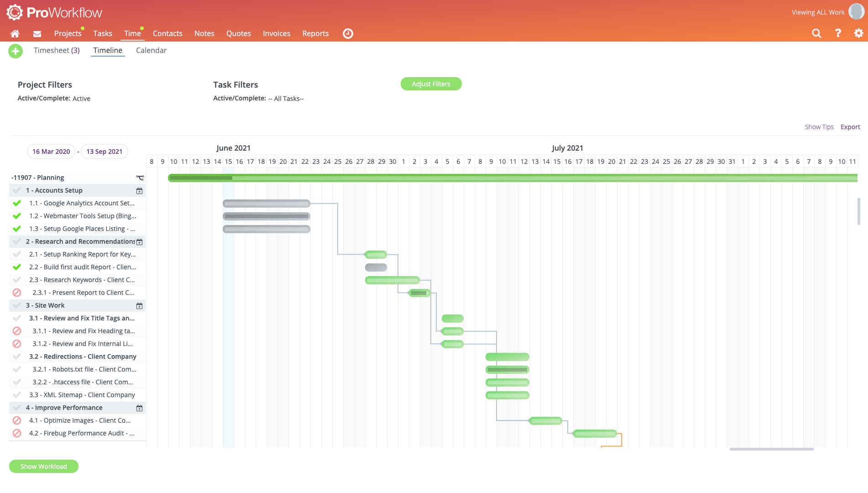Open the settings gear icon
The width and height of the screenshot is (868, 493).
point(858,33)
